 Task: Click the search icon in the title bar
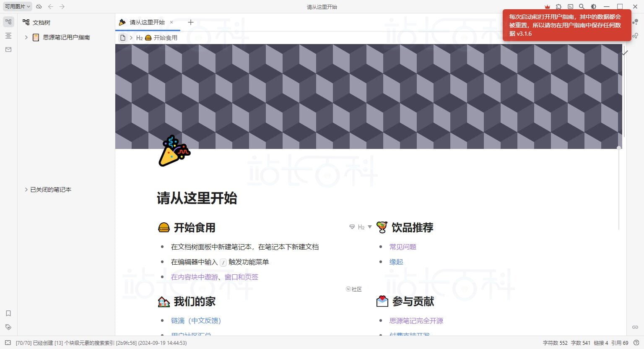(x=582, y=7)
